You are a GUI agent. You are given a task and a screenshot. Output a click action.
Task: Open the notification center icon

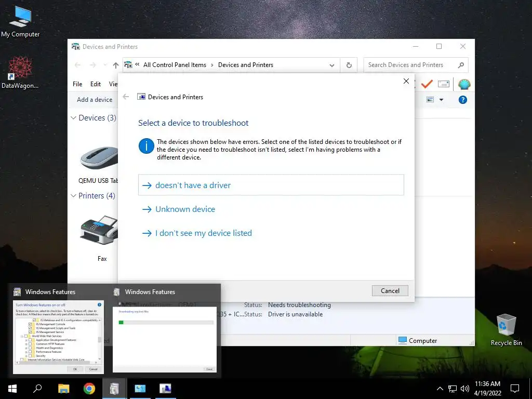coord(515,389)
